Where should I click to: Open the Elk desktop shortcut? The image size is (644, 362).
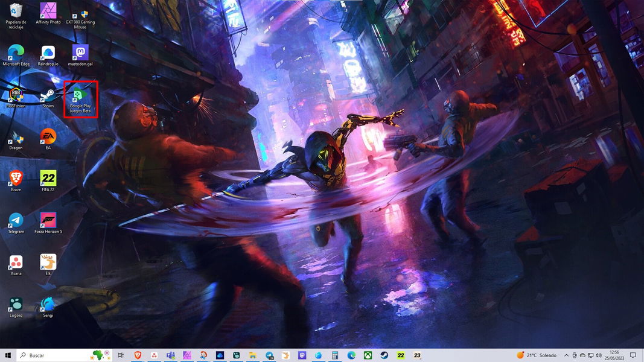48,265
